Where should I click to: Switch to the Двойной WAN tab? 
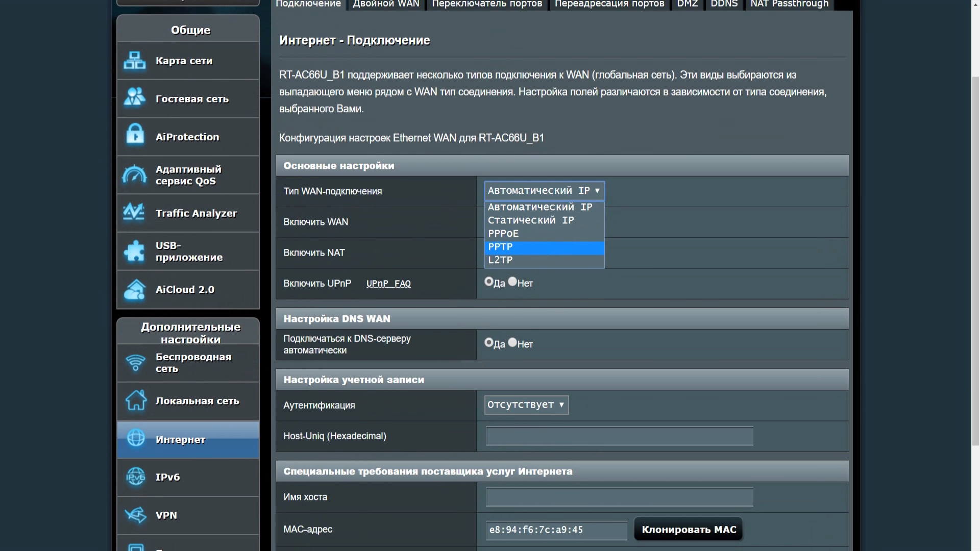(386, 4)
